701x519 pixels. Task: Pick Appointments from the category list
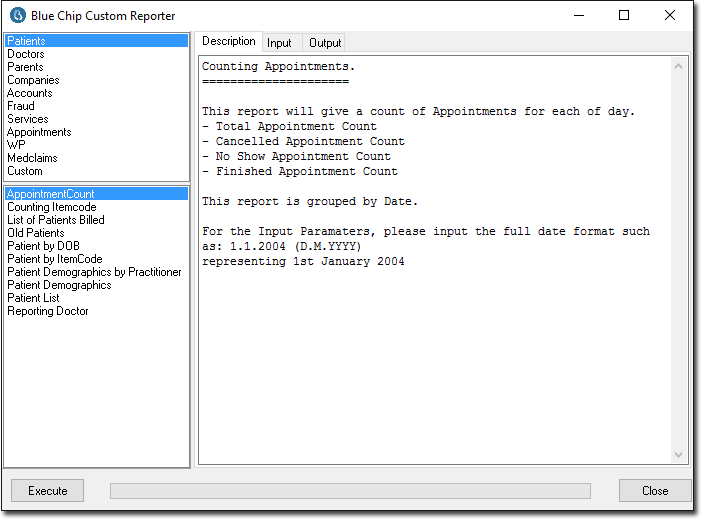[39, 132]
